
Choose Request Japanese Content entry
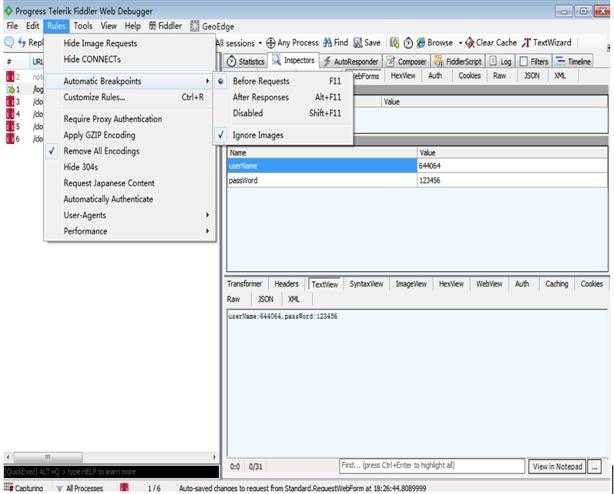(130, 183)
